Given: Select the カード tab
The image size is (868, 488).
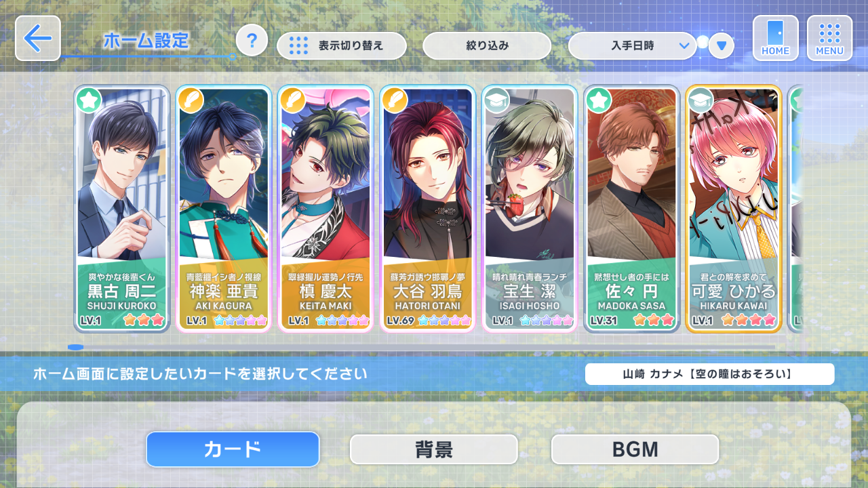Looking at the screenshot, I should (233, 449).
